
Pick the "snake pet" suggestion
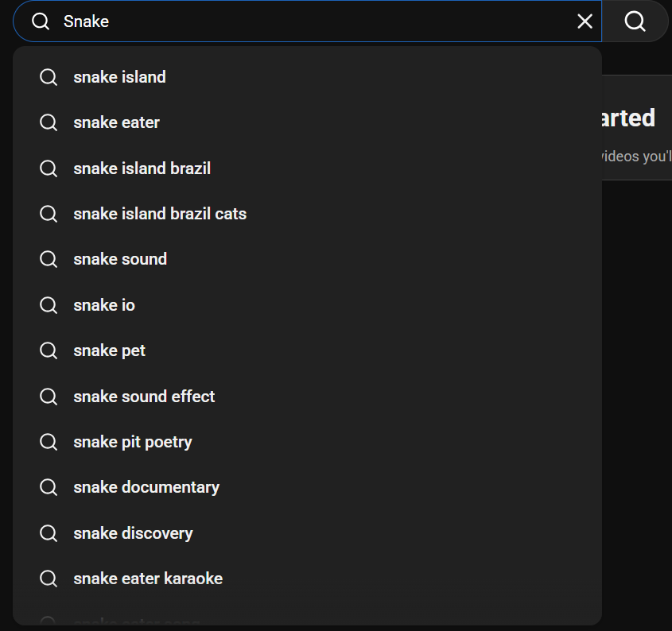point(109,350)
